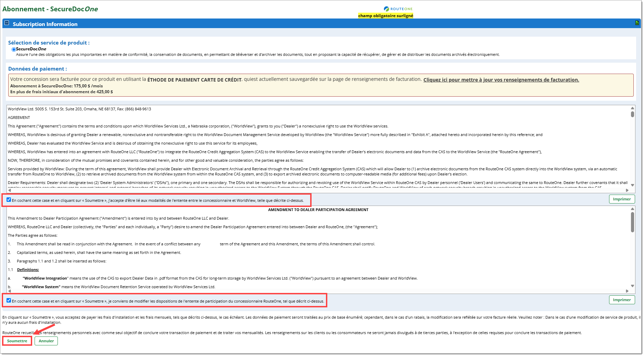Select the SecureDocOne radio button

(x=14, y=49)
